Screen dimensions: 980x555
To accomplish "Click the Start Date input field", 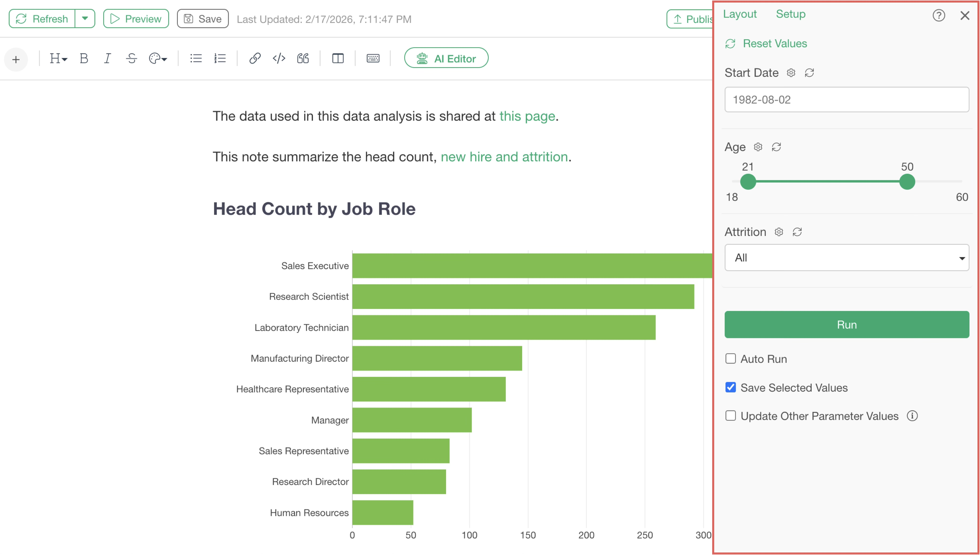I will coord(846,100).
